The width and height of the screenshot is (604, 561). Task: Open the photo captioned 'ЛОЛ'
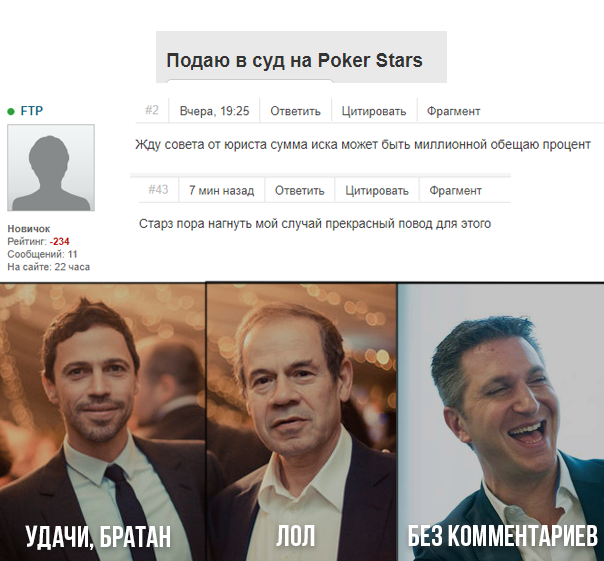(x=301, y=422)
